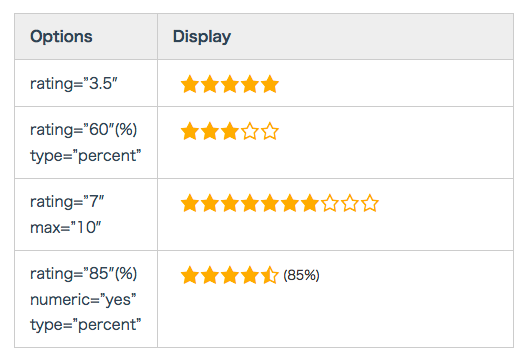Viewport: 530px width, 360px height.
Task: Click eighth empty star in max="10" row
Action: click(330, 203)
